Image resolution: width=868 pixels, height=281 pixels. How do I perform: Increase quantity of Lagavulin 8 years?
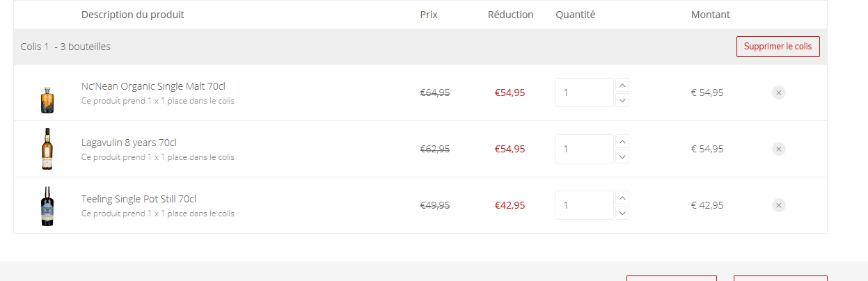point(623,141)
